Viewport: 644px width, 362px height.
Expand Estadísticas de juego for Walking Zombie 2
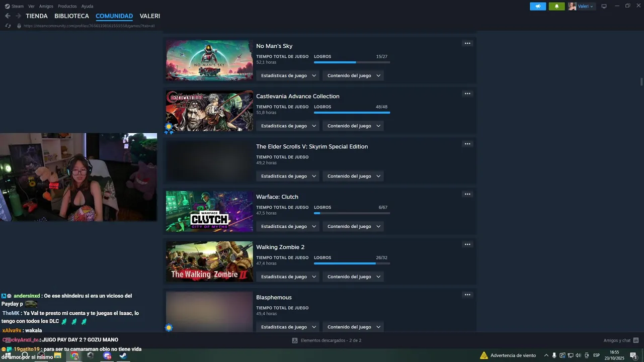(288, 277)
